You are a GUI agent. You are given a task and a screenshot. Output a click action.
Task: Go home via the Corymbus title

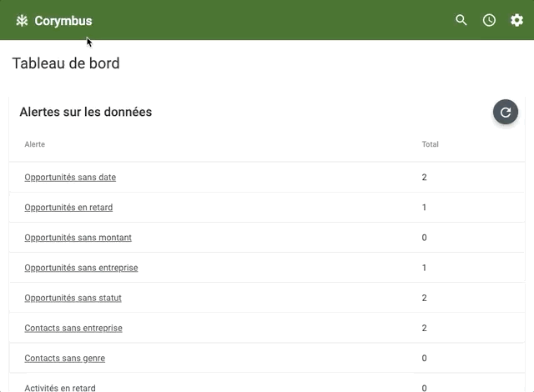click(x=63, y=21)
